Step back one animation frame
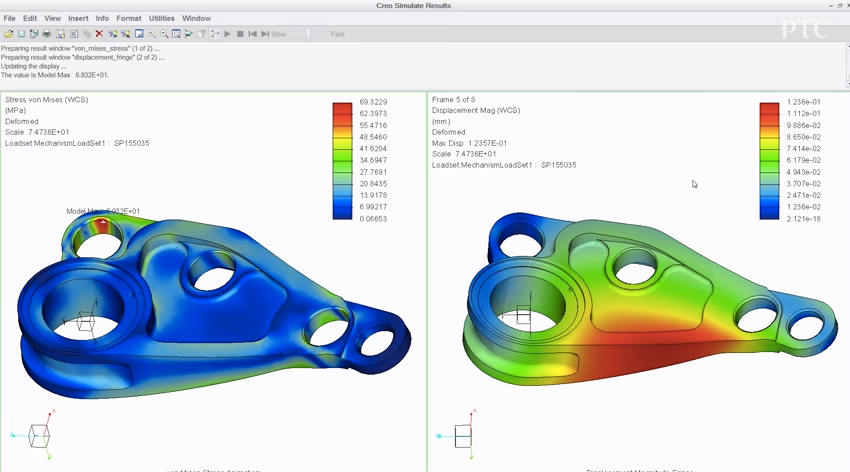Viewport: 850px width, 472px height. pyautogui.click(x=252, y=34)
